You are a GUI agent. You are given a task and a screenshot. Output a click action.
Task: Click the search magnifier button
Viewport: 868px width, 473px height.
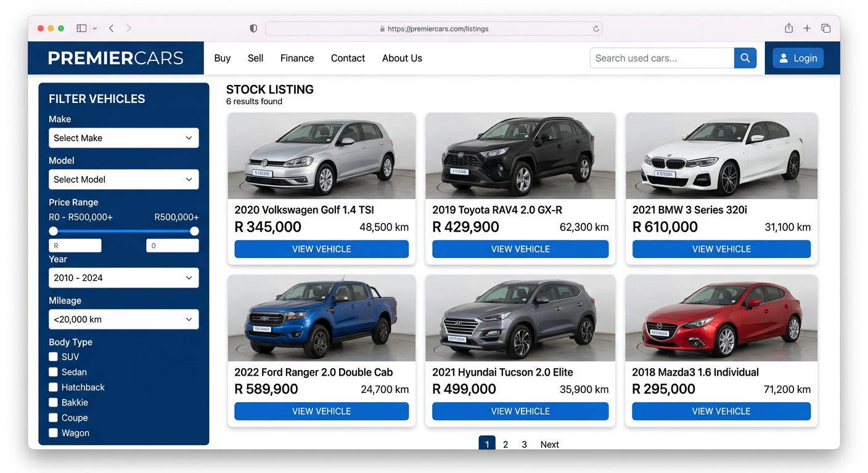(x=745, y=58)
